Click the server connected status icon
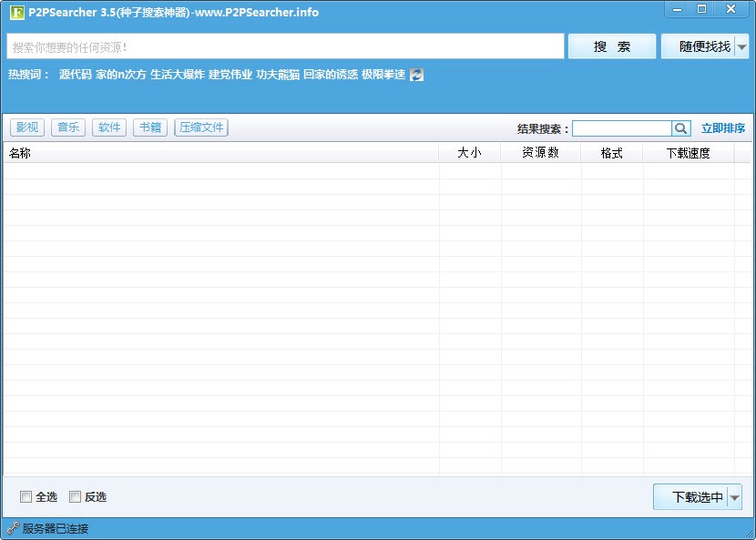 [x=13, y=528]
